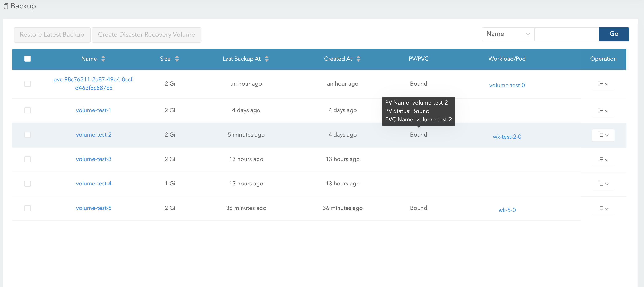Open operation menu for volume-test-3

603,159
